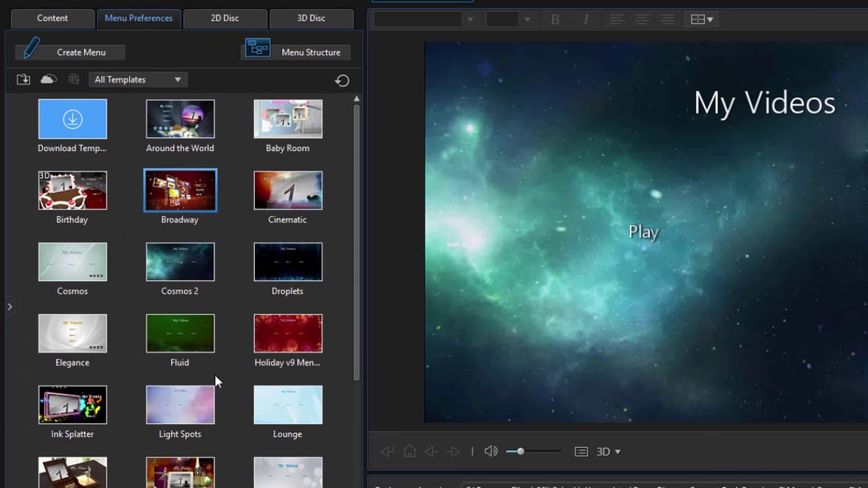Select the Broadway template thumbnail
Screen dimensions: 868x488
point(180,190)
